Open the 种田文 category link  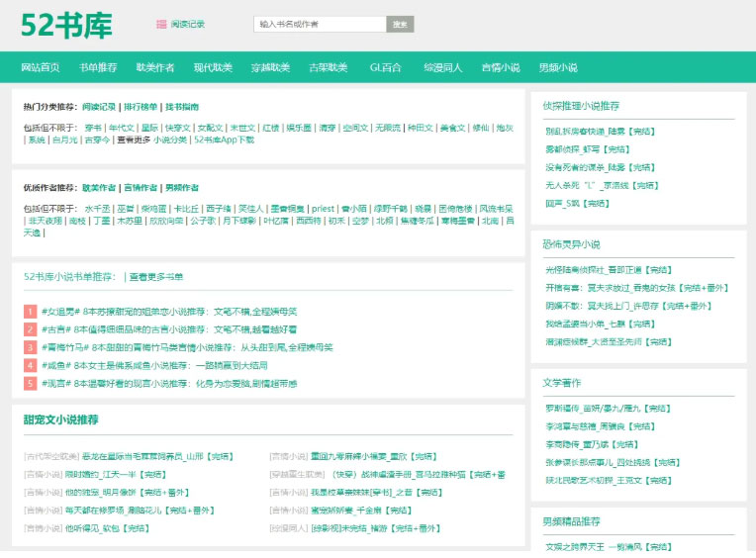coord(421,128)
